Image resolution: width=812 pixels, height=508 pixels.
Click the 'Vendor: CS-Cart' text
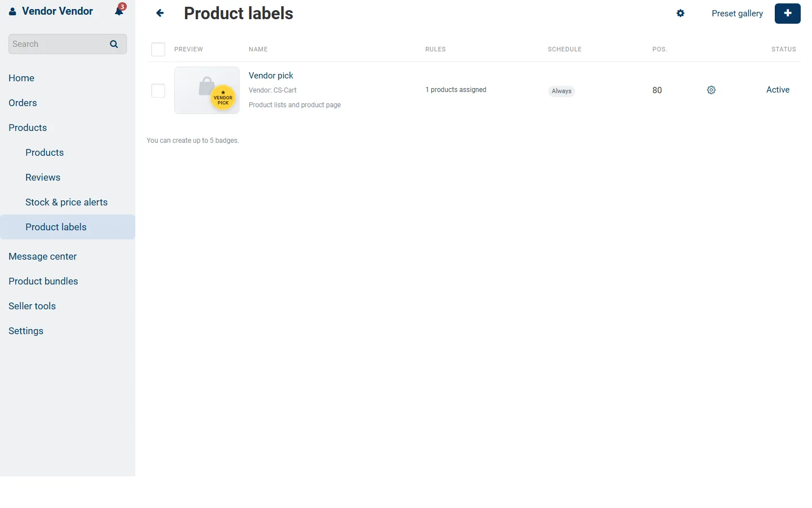tap(272, 90)
